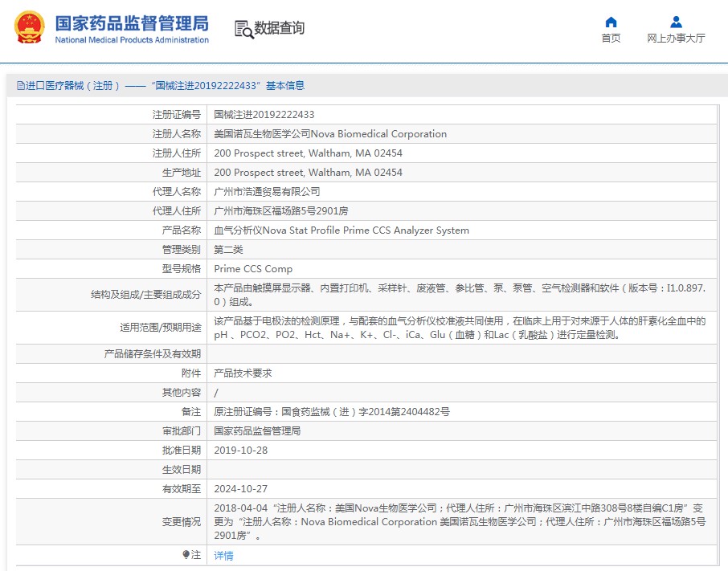Click the 代理人住所 row label
The height and width of the screenshot is (571, 728).
(177, 211)
